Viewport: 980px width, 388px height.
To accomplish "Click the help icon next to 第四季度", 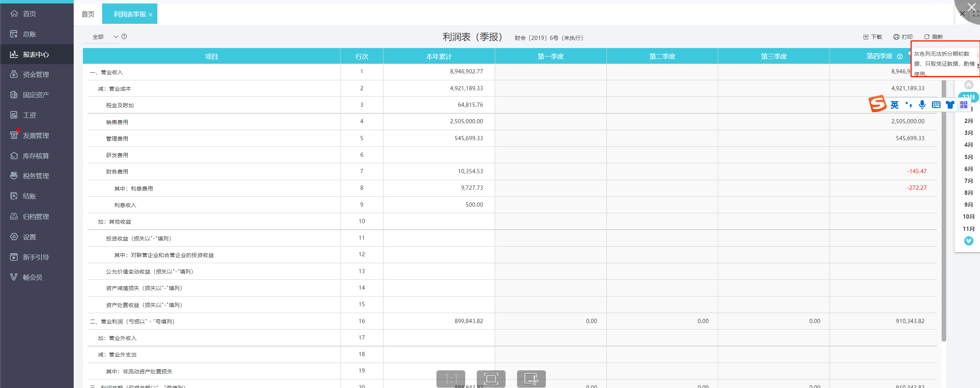I will point(900,56).
